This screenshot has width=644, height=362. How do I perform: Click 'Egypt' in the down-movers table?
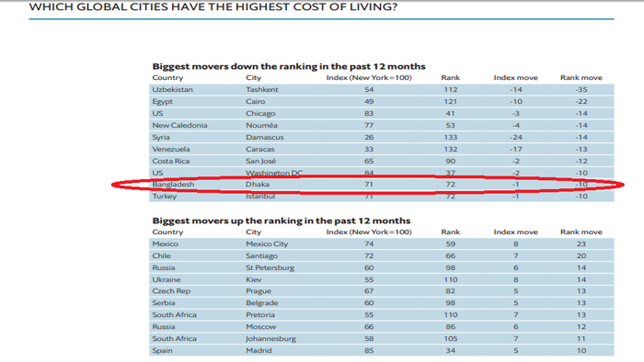pos(163,102)
